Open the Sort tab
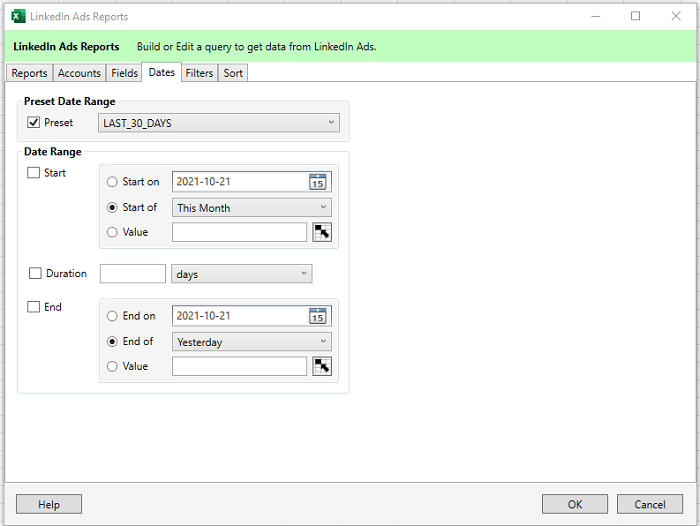The image size is (700, 526). [233, 73]
